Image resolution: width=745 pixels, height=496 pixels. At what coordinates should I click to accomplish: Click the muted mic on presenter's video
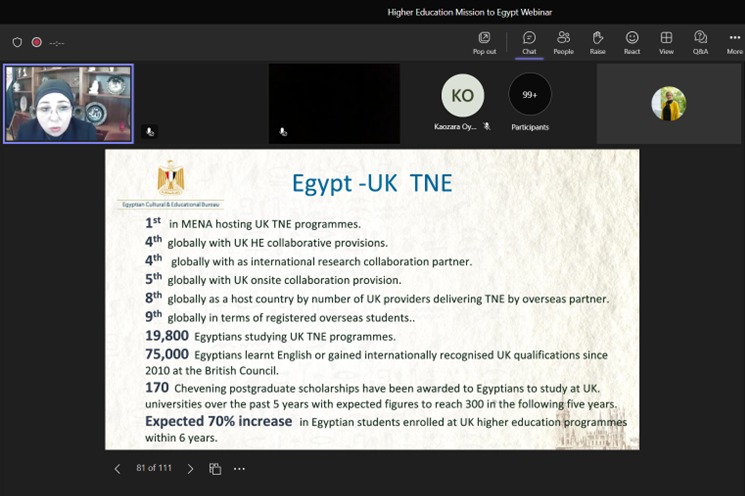click(150, 131)
